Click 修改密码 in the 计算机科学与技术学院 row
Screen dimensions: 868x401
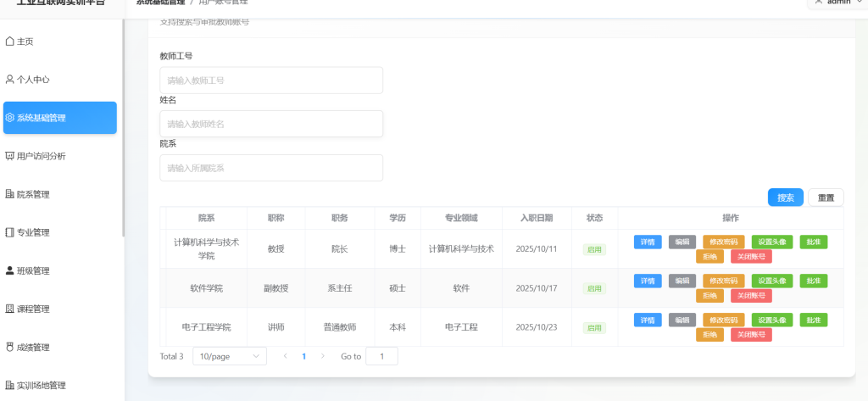[x=723, y=242]
